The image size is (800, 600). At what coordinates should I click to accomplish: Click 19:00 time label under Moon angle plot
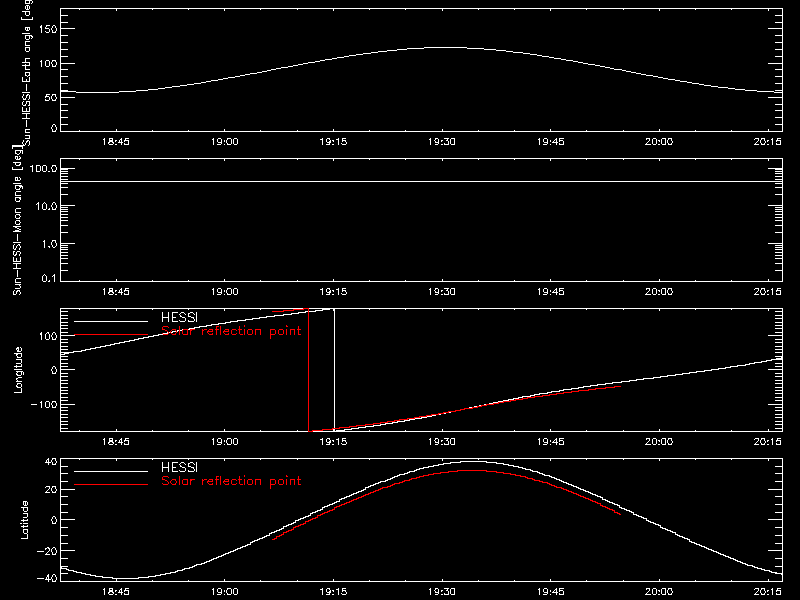pyautogui.click(x=224, y=292)
